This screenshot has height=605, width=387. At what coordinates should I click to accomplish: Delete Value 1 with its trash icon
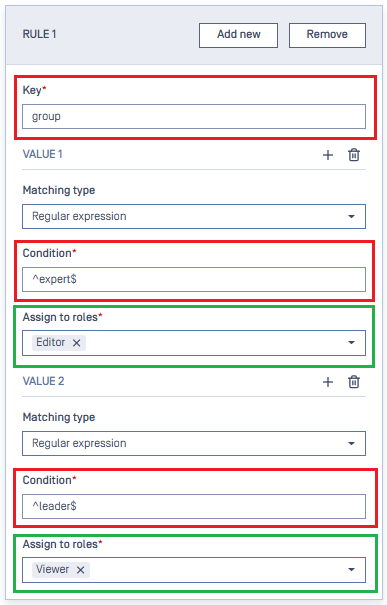click(354, 155)
